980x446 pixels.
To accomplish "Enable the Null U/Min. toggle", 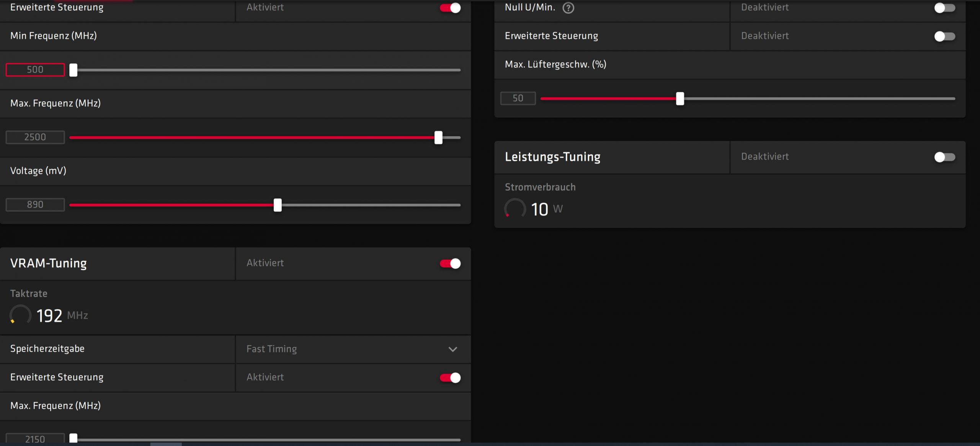I will coord(944,8).
